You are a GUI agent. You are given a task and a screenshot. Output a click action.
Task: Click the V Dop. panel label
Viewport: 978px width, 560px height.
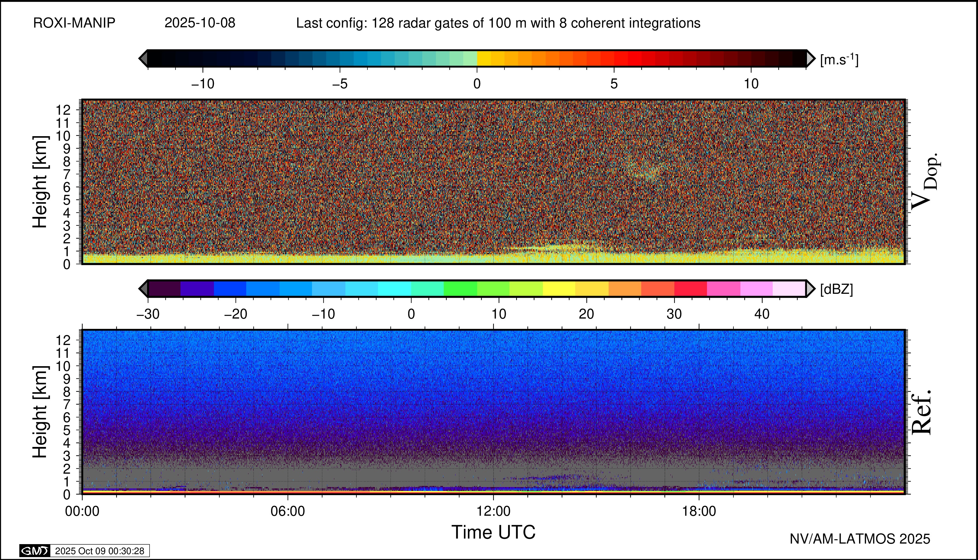pyautogui.click(x=925, y=181)
